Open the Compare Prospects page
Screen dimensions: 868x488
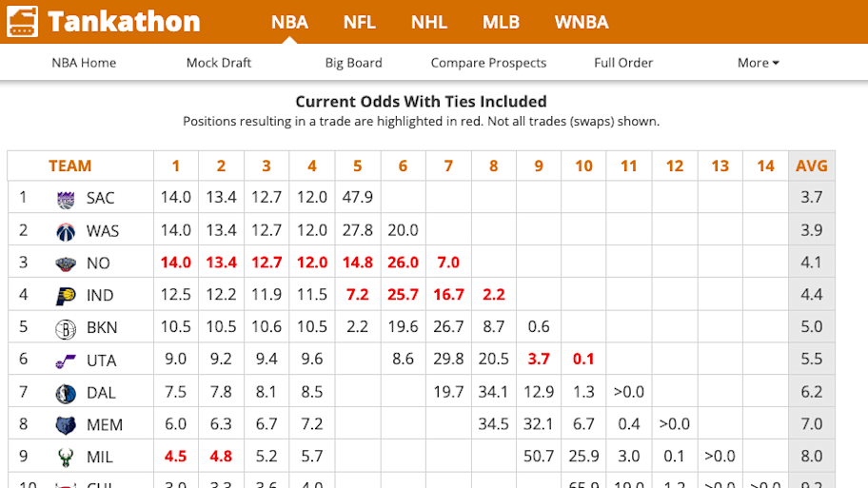(488, 63)
